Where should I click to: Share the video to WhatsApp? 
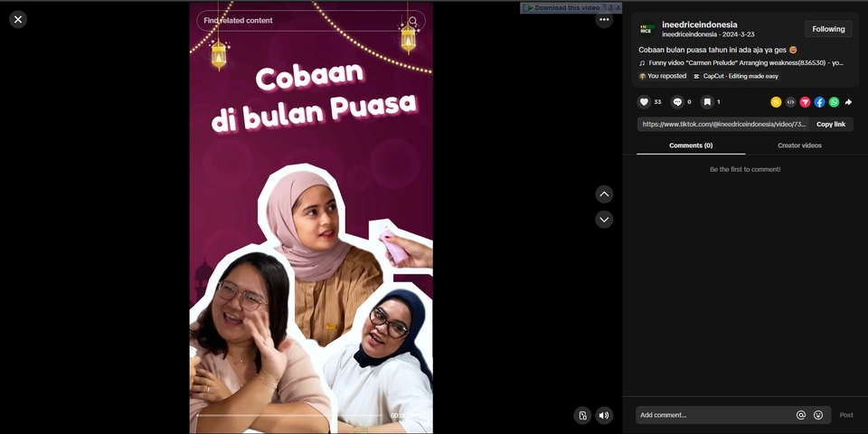pos(834,102)
